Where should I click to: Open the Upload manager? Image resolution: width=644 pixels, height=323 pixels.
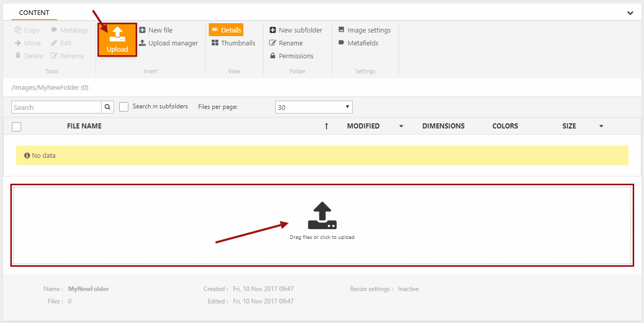click(169, 43)
